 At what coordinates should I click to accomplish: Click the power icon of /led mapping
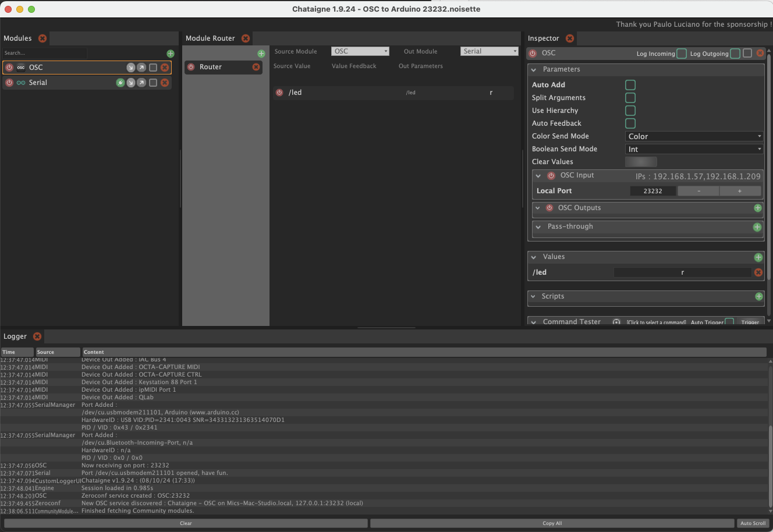279,93
